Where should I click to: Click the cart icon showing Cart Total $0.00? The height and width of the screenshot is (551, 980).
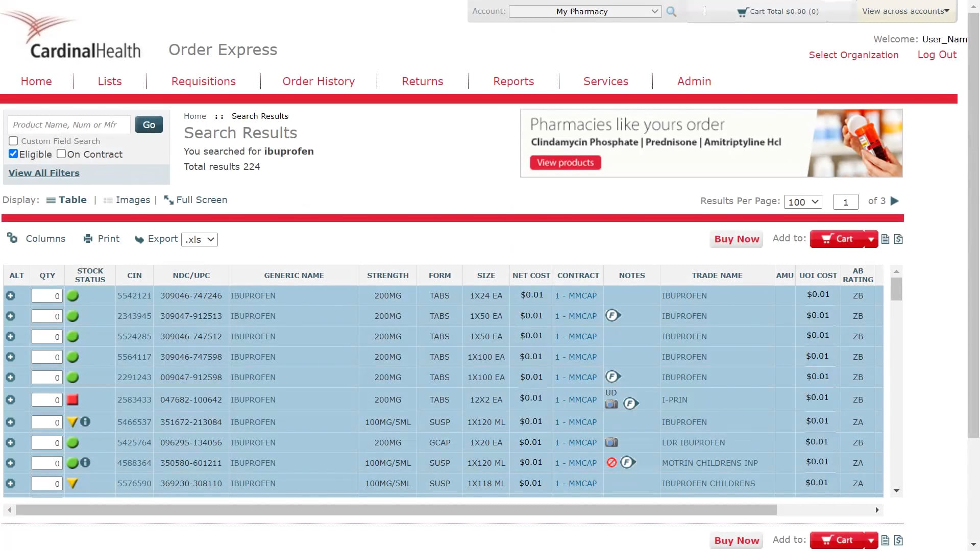[742, 11]
